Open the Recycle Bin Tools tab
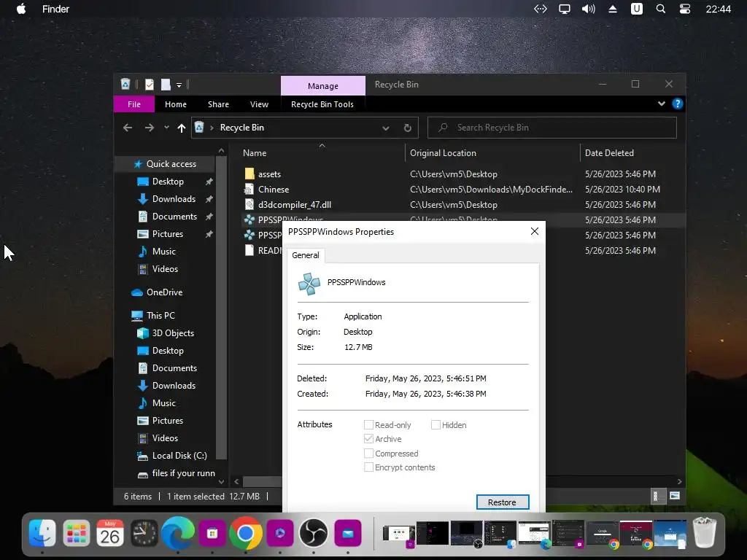Screen dimensions: 747x560 [322, 104]
